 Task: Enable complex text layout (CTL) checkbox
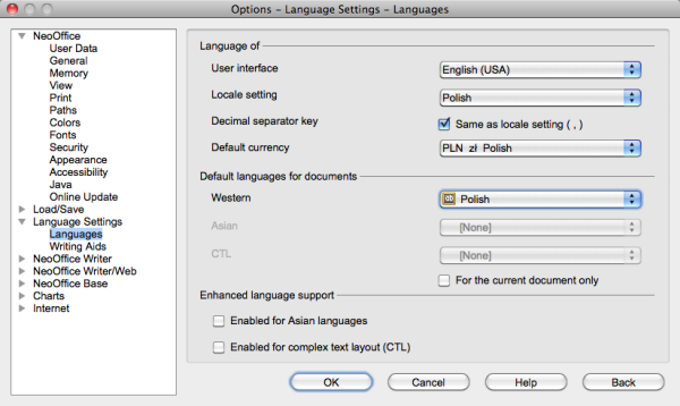[219, 347]
